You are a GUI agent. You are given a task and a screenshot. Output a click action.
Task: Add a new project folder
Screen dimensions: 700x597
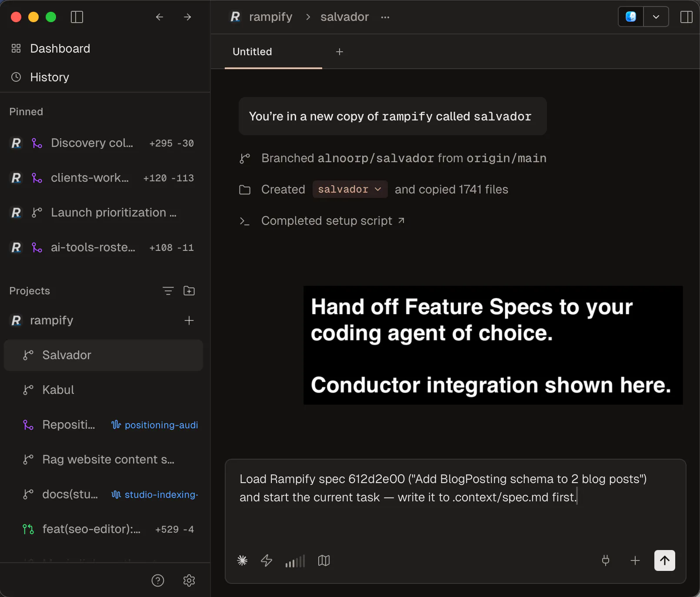pos(189,291)
